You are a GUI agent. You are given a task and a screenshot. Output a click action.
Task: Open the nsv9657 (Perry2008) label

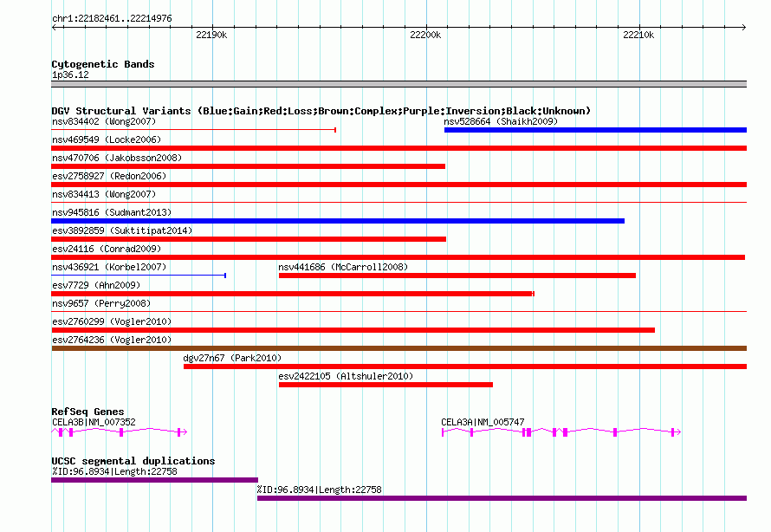(101, 303)
